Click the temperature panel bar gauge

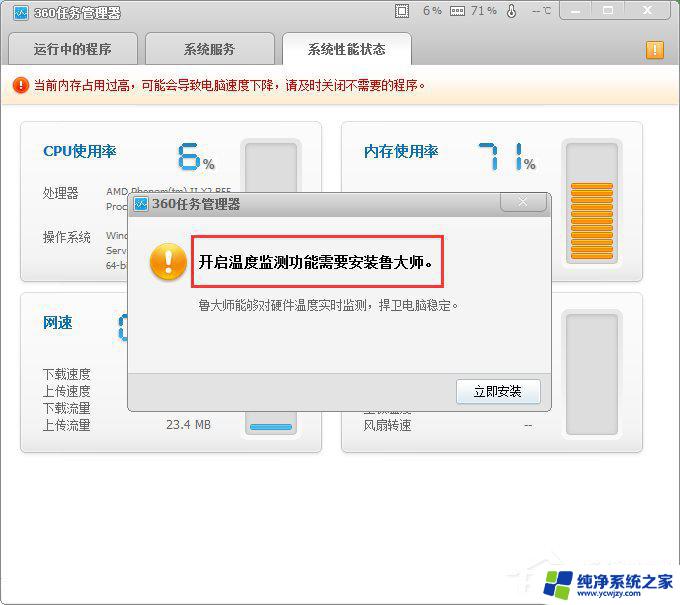pos(592,374)
